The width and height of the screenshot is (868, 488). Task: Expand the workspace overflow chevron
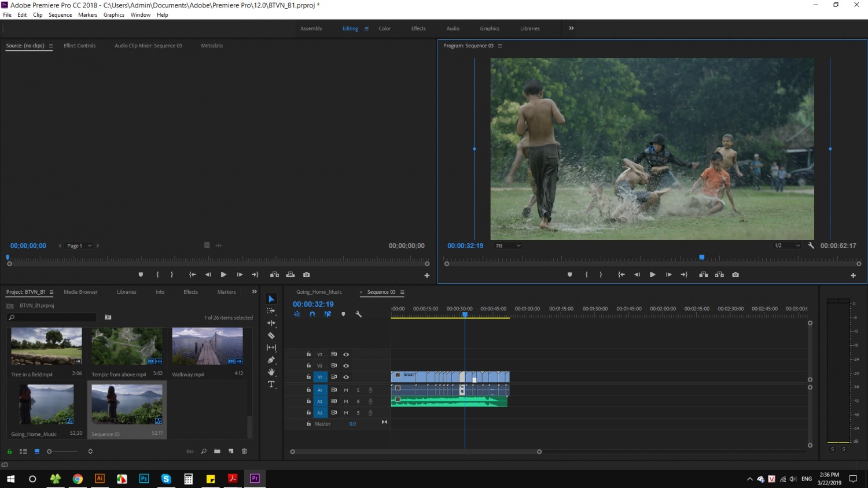pyautogui.click(x=571, y=28)
